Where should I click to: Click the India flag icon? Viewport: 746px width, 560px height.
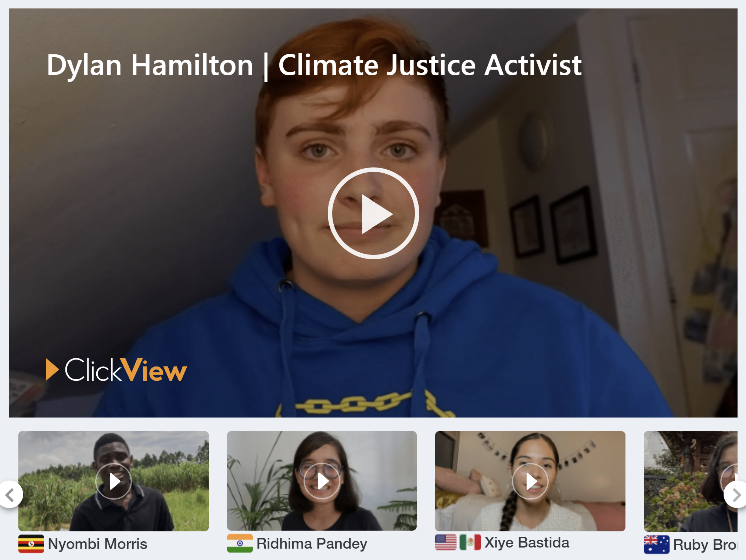[x=240, y=543]
